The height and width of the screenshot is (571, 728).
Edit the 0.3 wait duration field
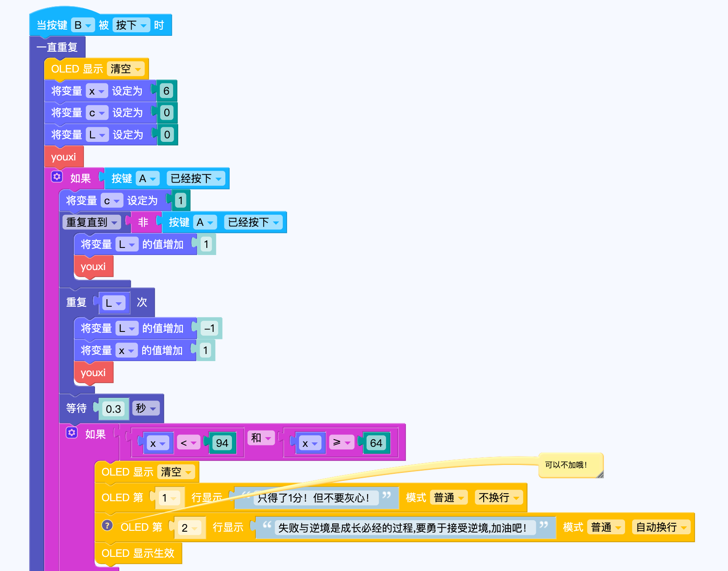113,409
